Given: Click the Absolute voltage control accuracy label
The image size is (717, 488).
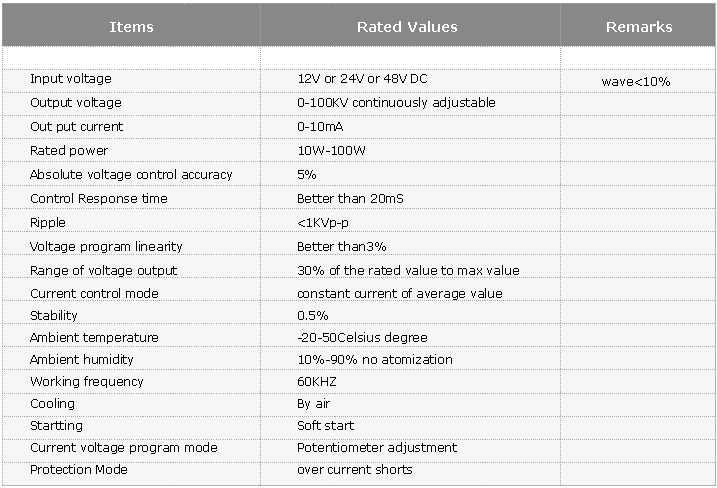Looking at the screenshot, I should (131, 175).
